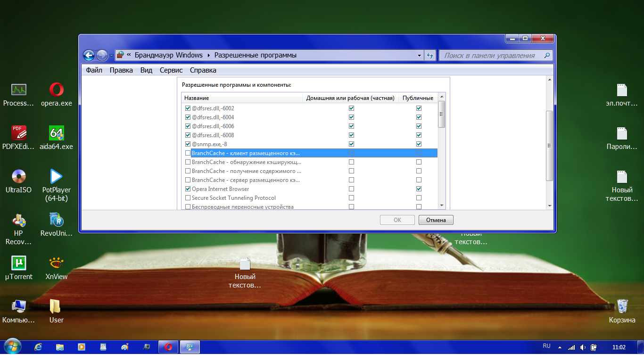Screen dimensions: 644x362
Task: Open UltraISO desktop shortcut
Action: (19, 177)
